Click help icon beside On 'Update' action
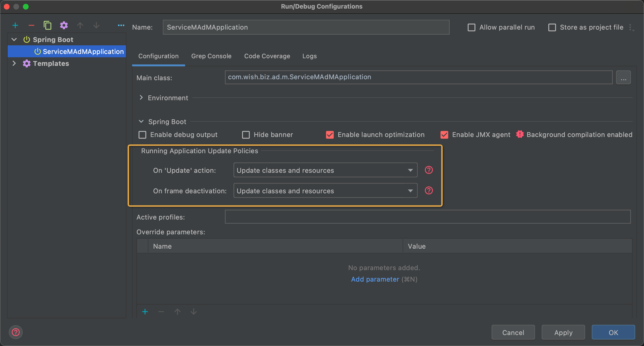Screen dimensions: 644x346 (x=429, y=170)
